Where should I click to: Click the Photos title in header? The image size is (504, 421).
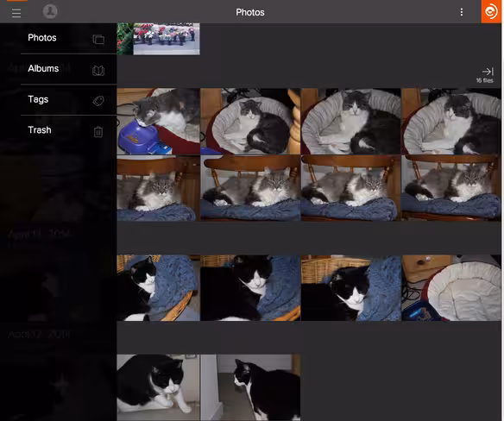(x=250, y=12)
